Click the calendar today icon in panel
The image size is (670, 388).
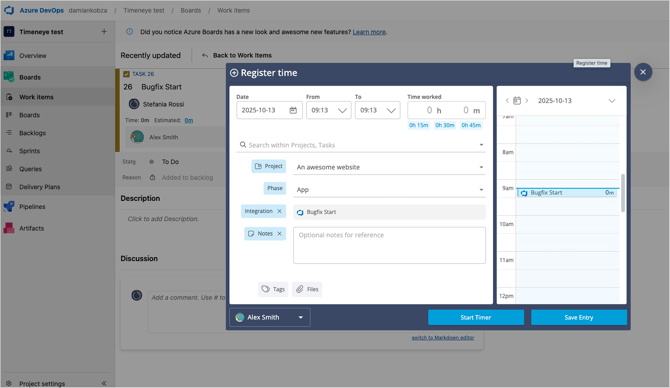pyautogui.click(x=517, y=101)
